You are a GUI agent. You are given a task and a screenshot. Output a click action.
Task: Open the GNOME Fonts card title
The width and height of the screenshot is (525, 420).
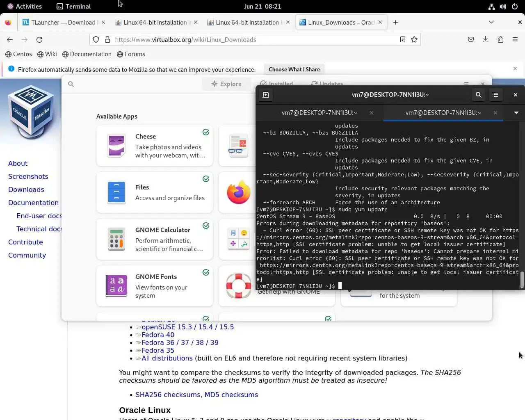pyautogui.click(x=156, y=277)
